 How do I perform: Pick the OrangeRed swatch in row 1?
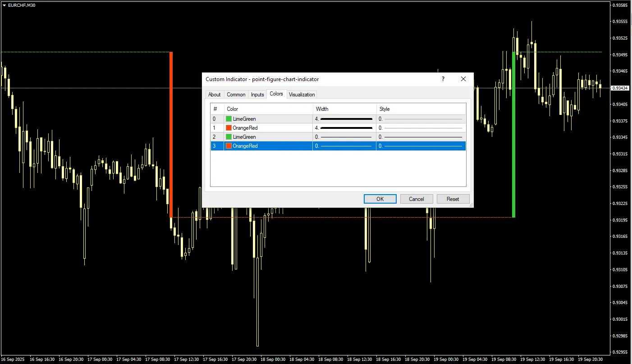point(229,128)
